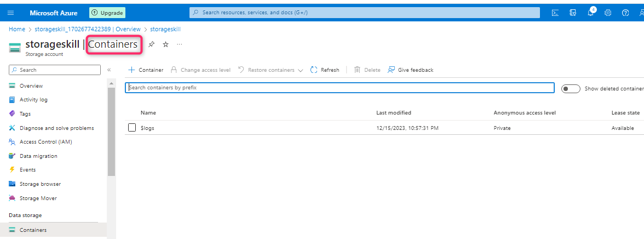
Task: Click the Tags icon in the sidebar
Action: (x=12, y=113)
